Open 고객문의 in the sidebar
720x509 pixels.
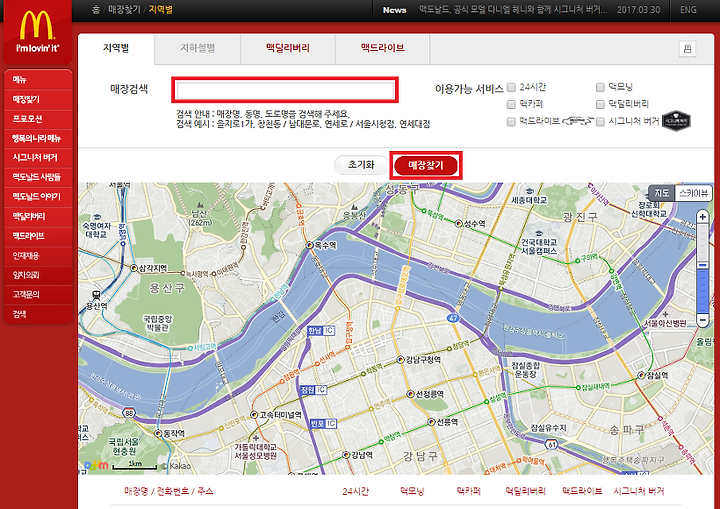point(38,294)
